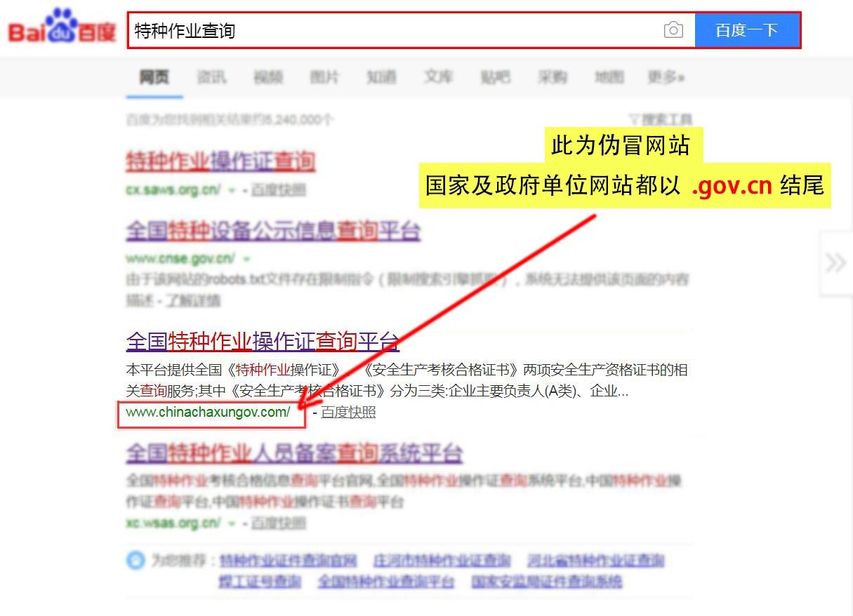Open result 特种作业操作证查询
Viewport: 853px width, 616px height.
pos(220,161)
